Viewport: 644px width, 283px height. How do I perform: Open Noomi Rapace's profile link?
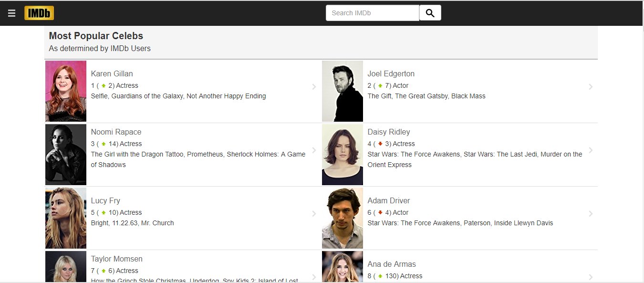tap(116, 132)
